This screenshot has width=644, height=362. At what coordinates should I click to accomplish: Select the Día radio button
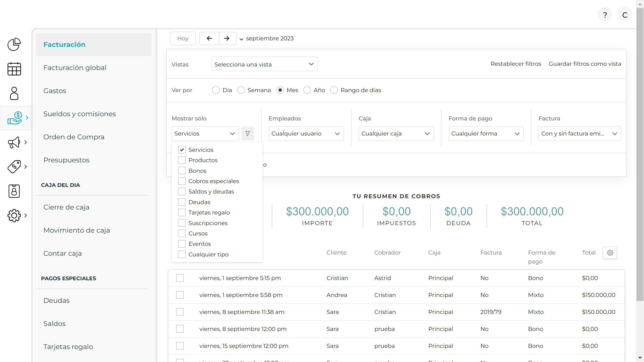(x=215, y=90)
